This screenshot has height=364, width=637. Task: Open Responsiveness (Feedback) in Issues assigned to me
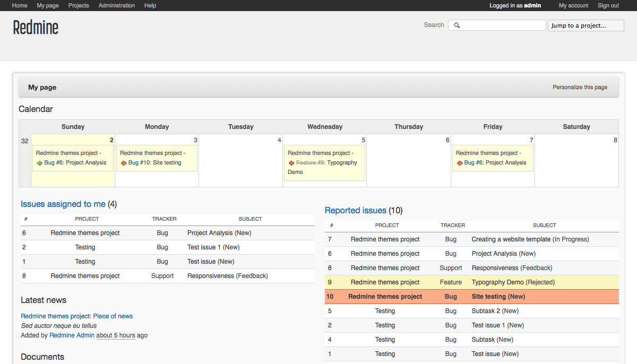tap(228, 276)
